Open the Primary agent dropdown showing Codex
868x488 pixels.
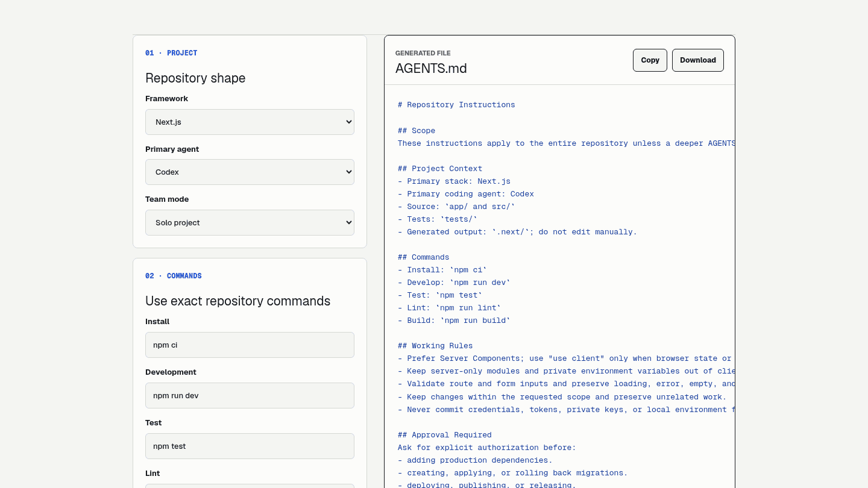(x=250, y=172)
